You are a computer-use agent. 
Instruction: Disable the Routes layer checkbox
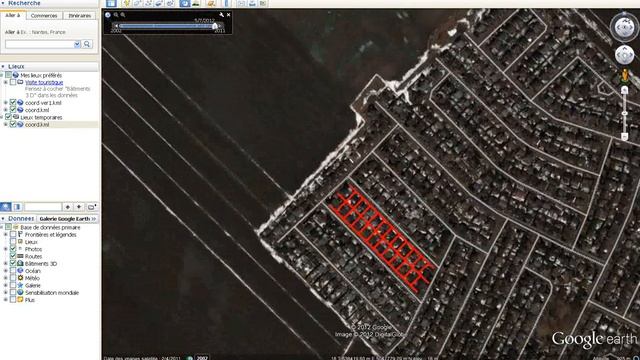click(13, 256)
